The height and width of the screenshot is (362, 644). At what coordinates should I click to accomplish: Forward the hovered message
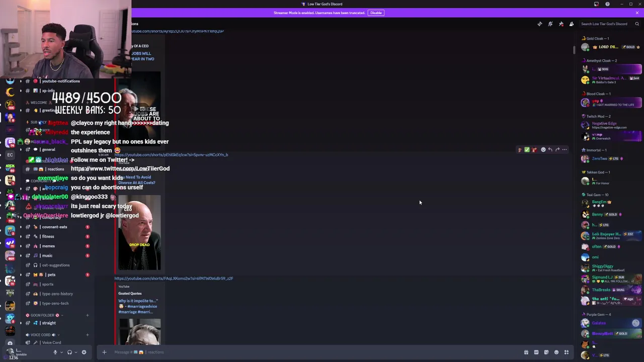tap(557, 149)
